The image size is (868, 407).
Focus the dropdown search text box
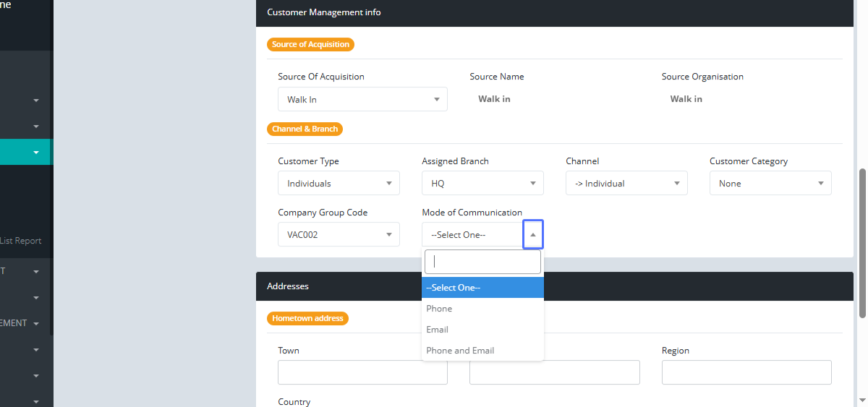click(x=482, y=262)
